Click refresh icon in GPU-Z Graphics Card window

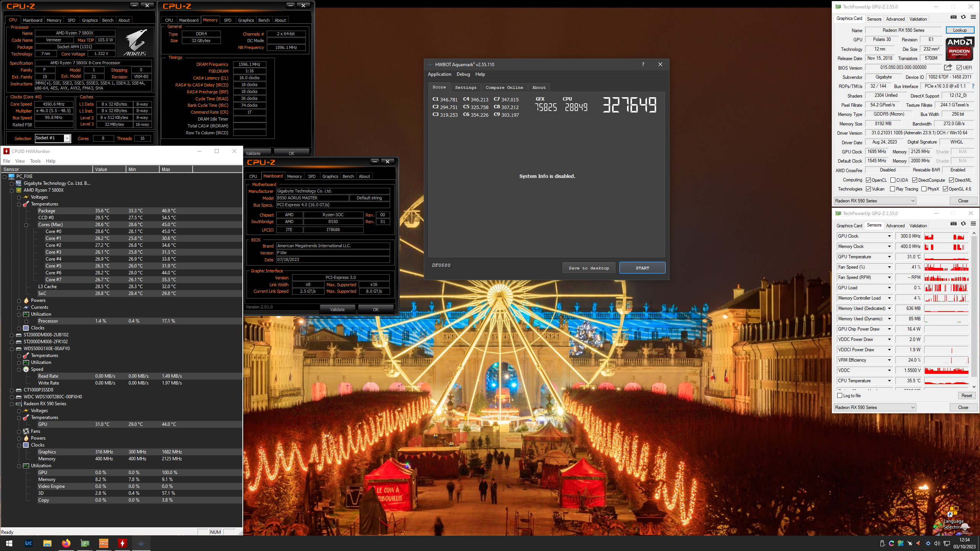click(964, 18)
